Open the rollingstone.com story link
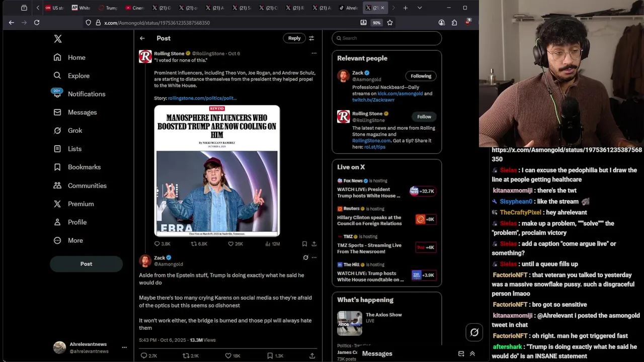 (202, 98)
